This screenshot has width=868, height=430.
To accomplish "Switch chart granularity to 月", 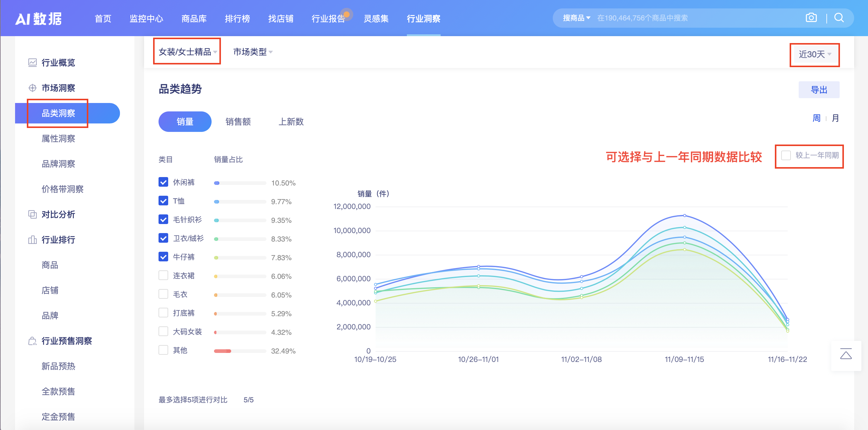I will (836, 118).
